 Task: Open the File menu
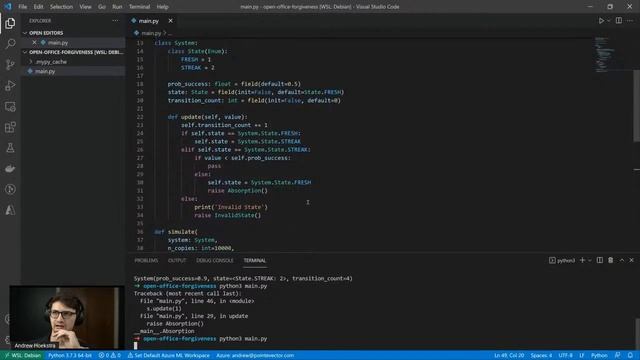pyautogui.click(x=22, y=7)
